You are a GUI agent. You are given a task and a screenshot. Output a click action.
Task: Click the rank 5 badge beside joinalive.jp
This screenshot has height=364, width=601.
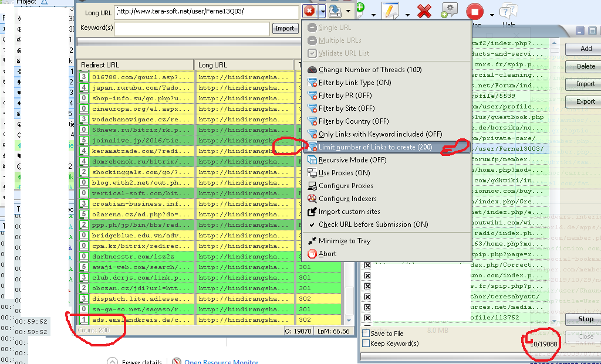coord(84,140)
